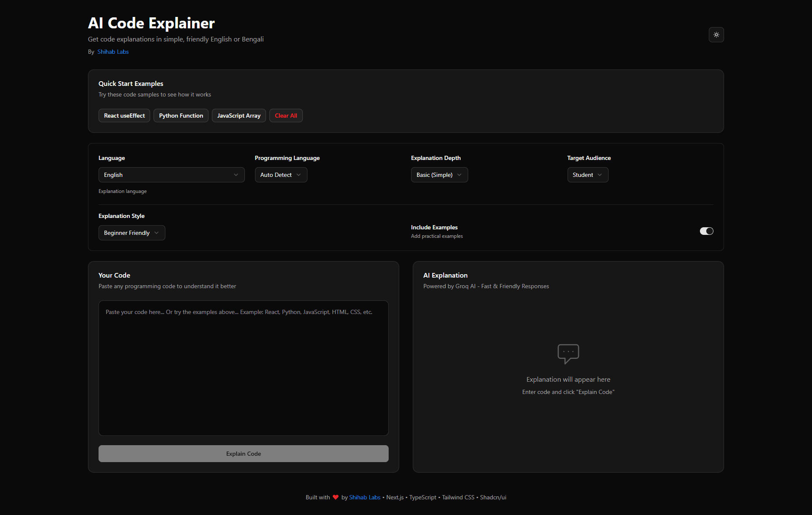Viewport: 812px width, 515px height.
Task: Open Shihab Labs link in the footer
Action: click(x=365, y=497)
